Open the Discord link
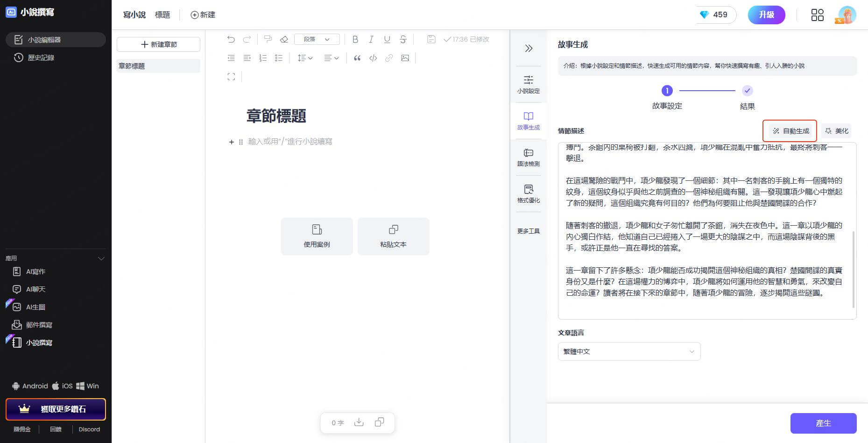Image resolution: width=868 pixels, height=443 pixels. click(89, 429)
